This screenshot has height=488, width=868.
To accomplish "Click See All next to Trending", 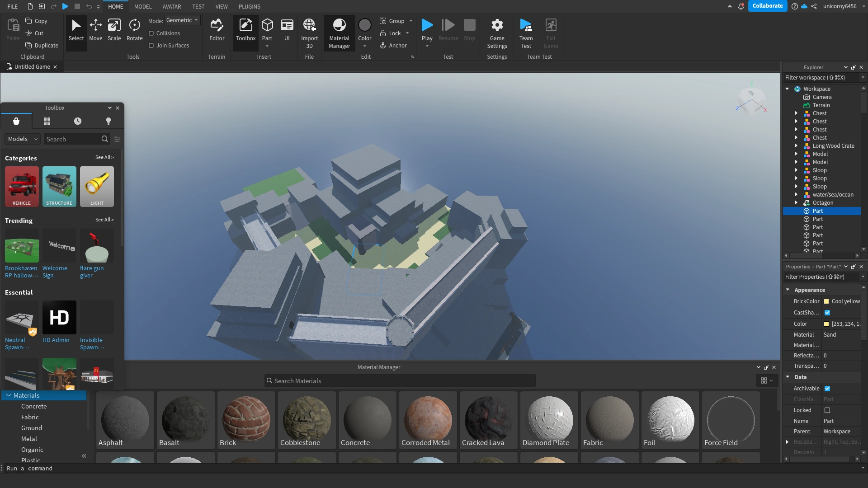I will click(x=104, y=220).
